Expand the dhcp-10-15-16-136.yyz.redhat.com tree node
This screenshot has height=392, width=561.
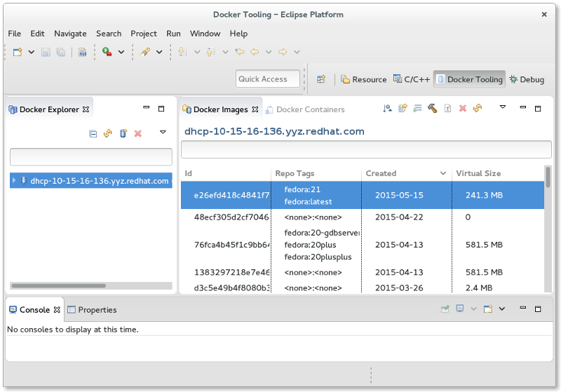14,180
